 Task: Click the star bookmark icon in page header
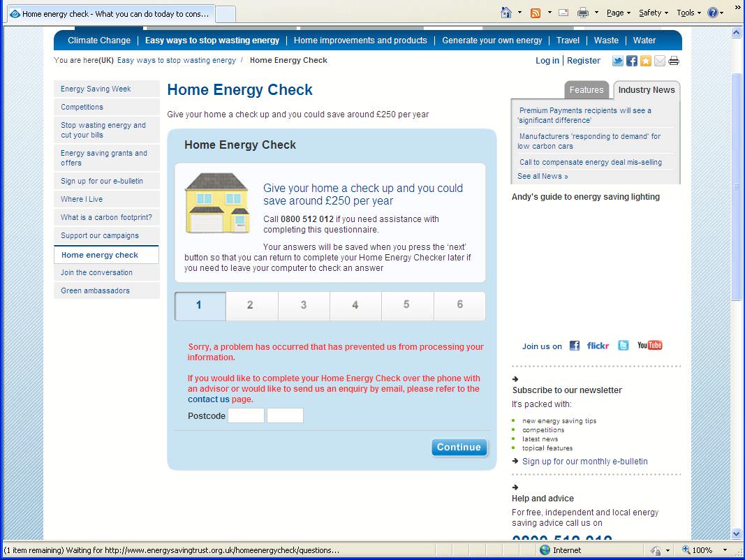pyautogui.click(x=646, y=61)
